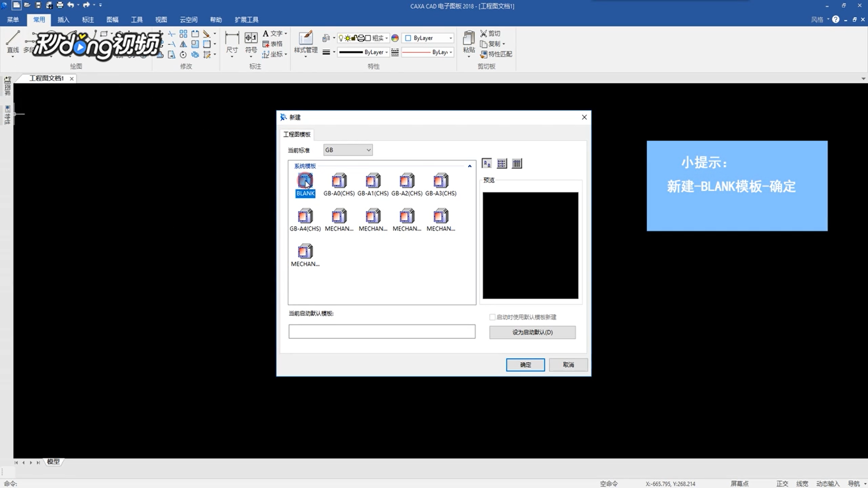The height and width of the screenshot is (488, 868).
Task: Open the ByLayer color dropdown
Action: pos(428,38)
